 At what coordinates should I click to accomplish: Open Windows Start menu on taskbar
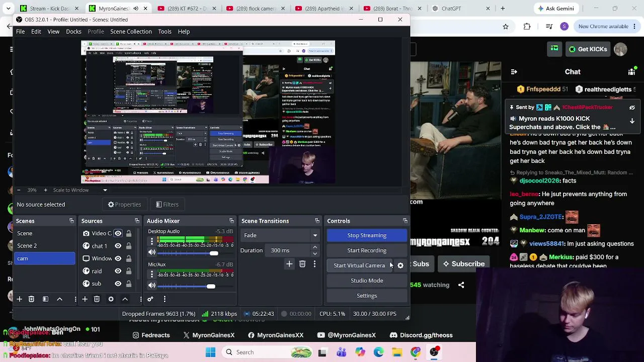pos(210,352)
